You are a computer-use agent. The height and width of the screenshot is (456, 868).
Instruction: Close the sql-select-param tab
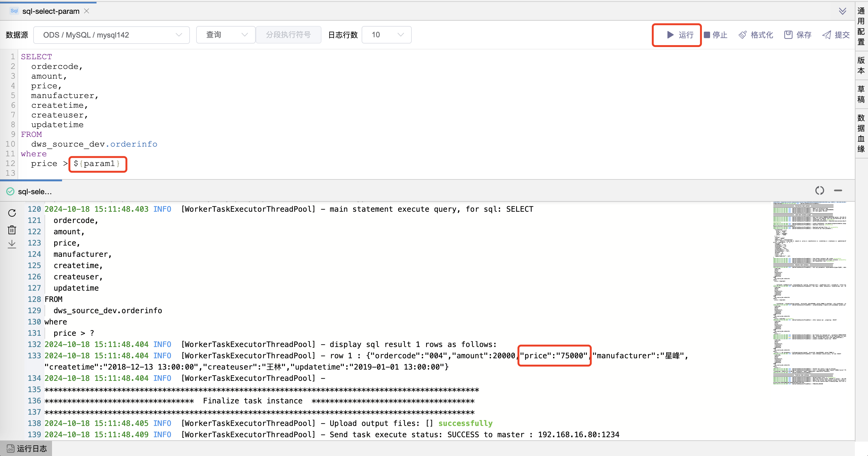click(x=86, y=11)
